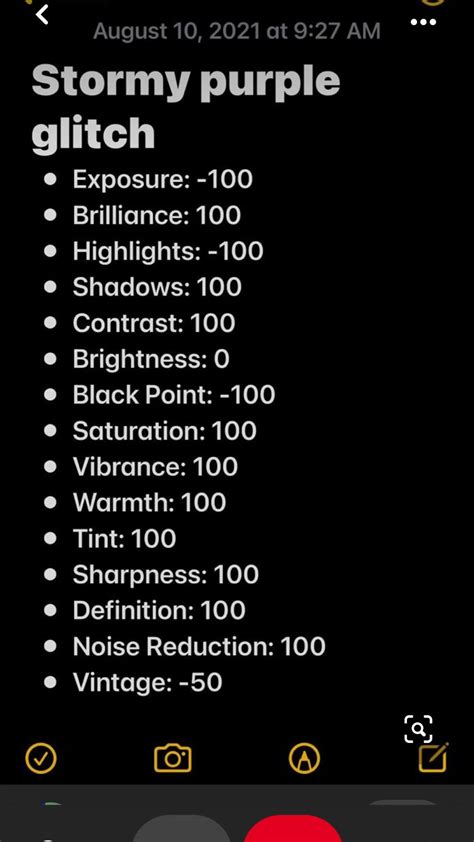The image size is (474, 842).
Task: Tap the Warmth: 100 bullet item
Action: [149, 503]
